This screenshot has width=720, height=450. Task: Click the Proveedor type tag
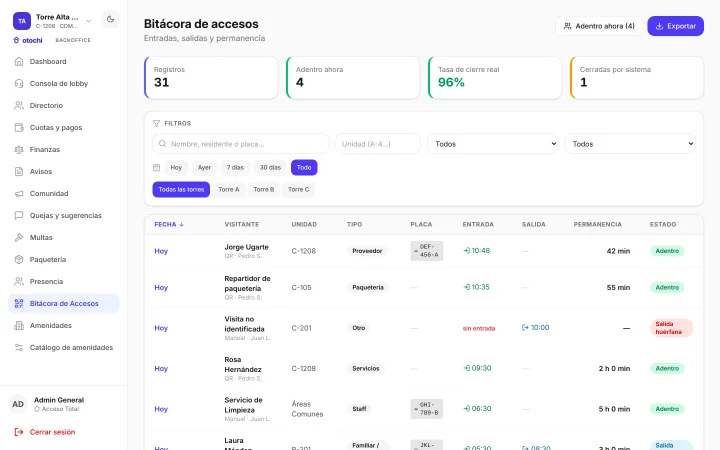367,251
